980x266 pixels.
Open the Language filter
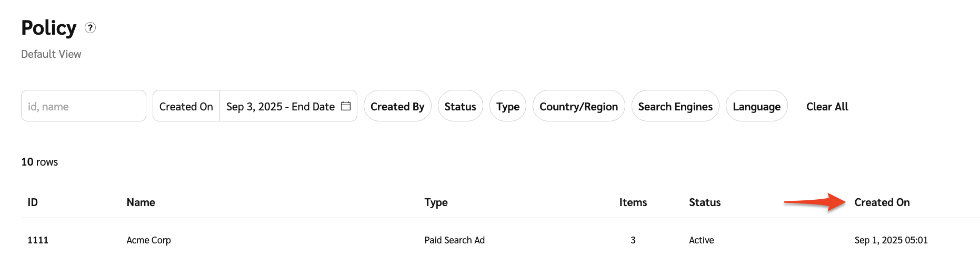coord(756,106)
